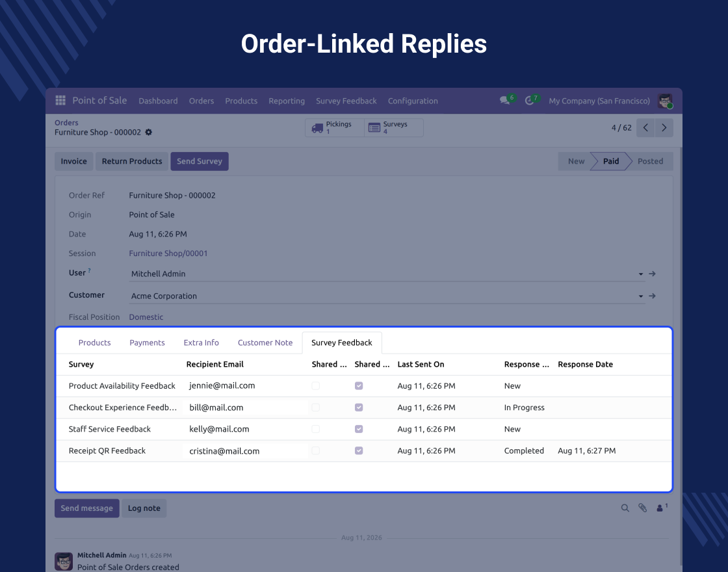This screenshot has width=728, height=572.
Task: Follow the Orders breadcrumb link
Action: 66,123
